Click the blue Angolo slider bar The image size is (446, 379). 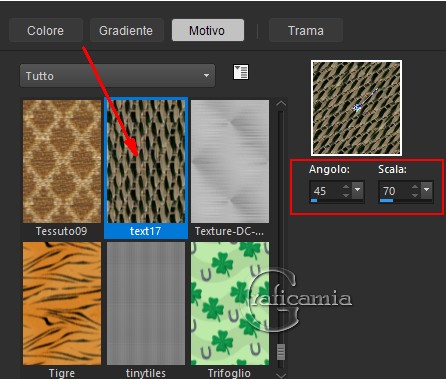314,201
